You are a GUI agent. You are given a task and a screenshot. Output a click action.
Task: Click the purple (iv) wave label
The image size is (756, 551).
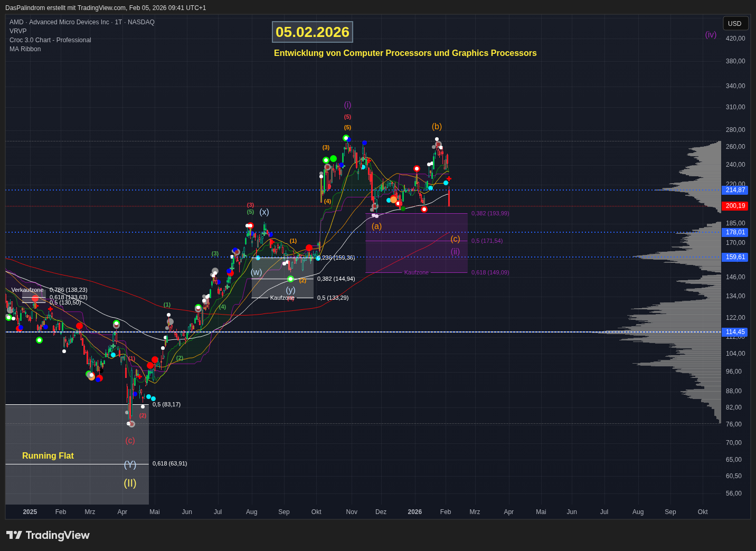point(711,35)
